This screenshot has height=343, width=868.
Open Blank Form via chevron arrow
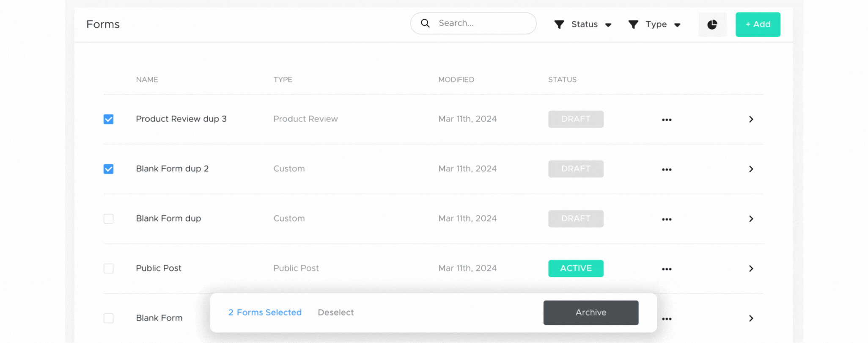[x=751, y=318]
